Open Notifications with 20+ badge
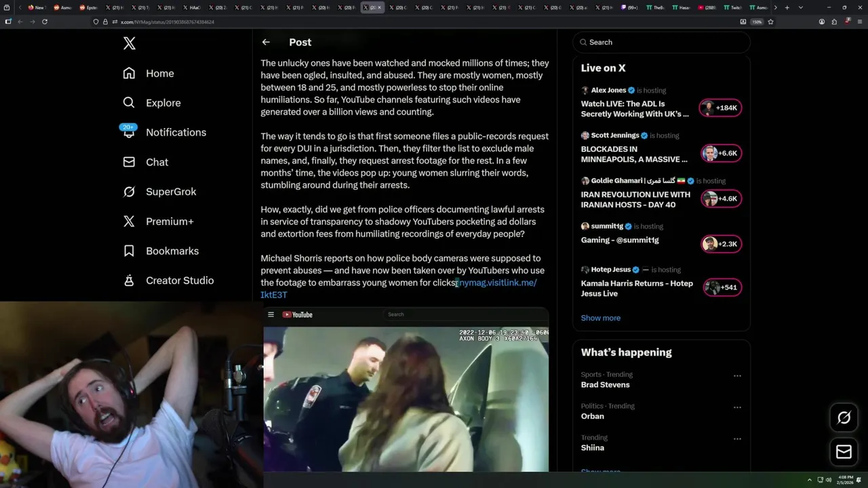The width and height of the screenshot is (868, 488). point(164,132)
